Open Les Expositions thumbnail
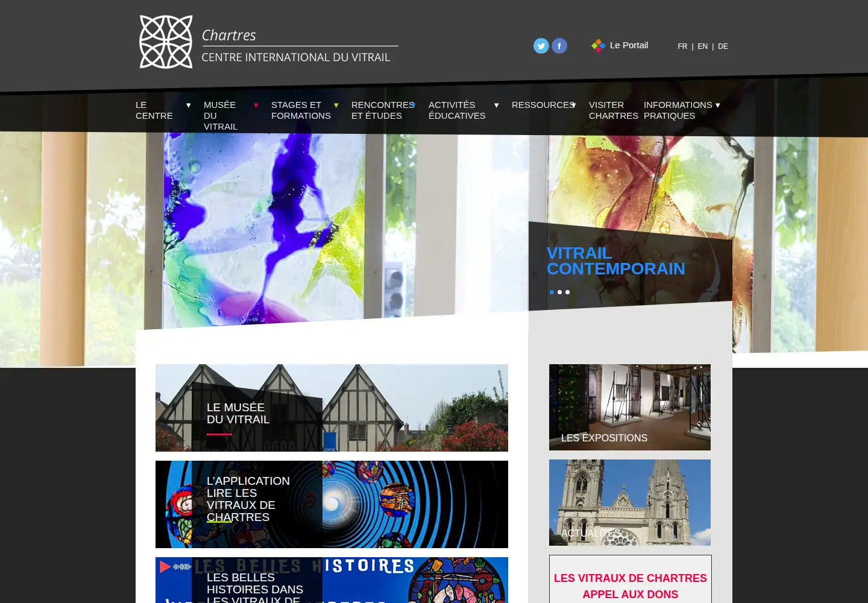Image resolution: width=868 pixels, height=603 pixels. 630,407
